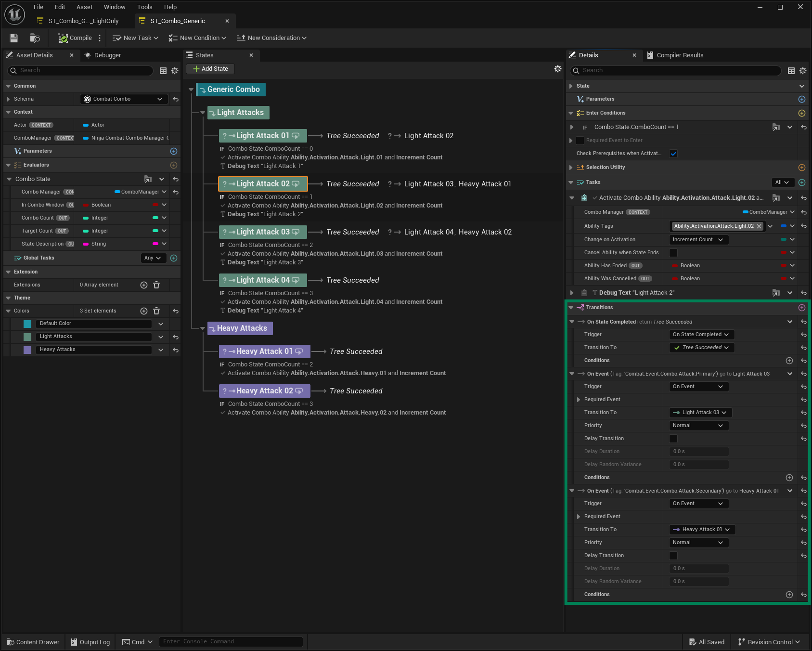Image resolution: width=812 pixels, height=651 pixels.
Task: Add a new Transition with the plus icon
Action: coord(802,308)
